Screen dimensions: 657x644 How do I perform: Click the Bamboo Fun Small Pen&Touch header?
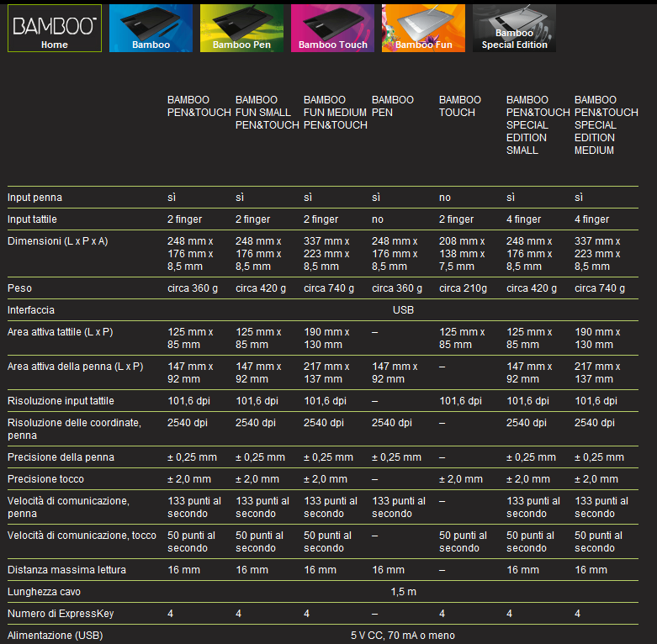pyautogui.click(x=267, y=112)
